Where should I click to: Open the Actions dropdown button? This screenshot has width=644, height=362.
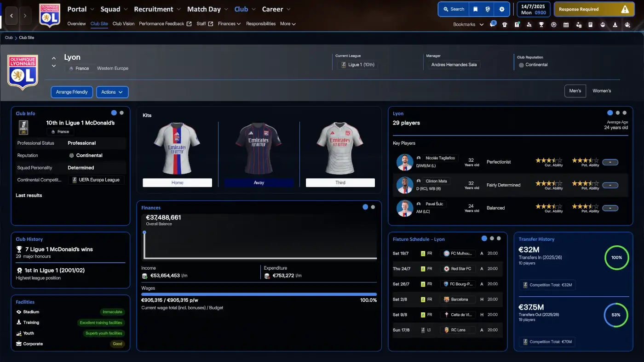pos(112,92)
